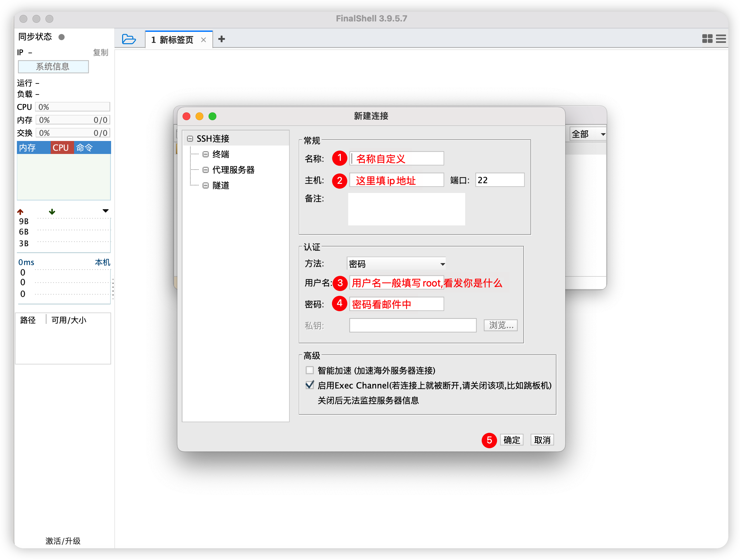This screenshot has height=560, width=740.
Task: Click the expand arrow beside network stats
Action: [104, 210]
